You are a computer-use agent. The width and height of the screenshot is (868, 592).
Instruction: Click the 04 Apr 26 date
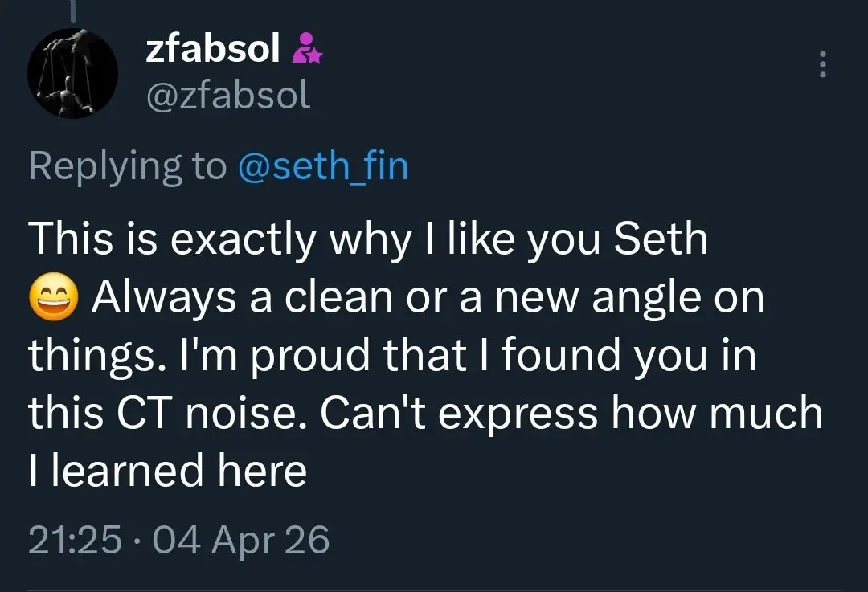click(240, 540)
